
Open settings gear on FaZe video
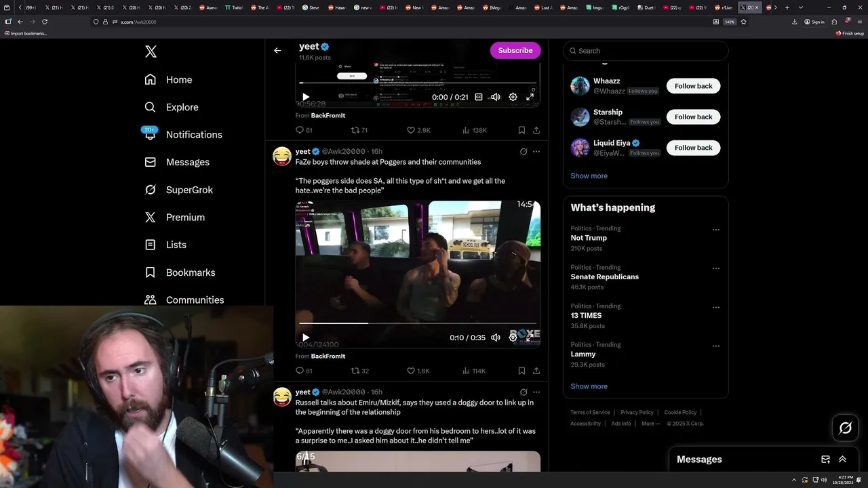point(513,337)
